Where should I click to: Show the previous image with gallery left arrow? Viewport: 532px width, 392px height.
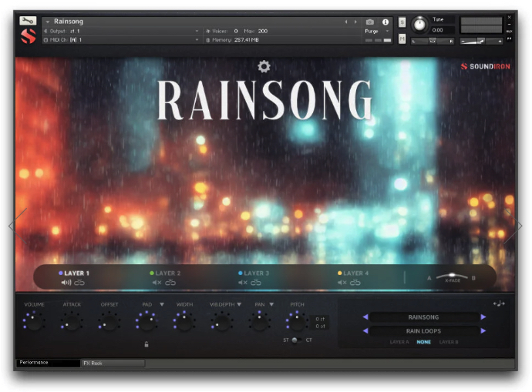click(18, 226)
